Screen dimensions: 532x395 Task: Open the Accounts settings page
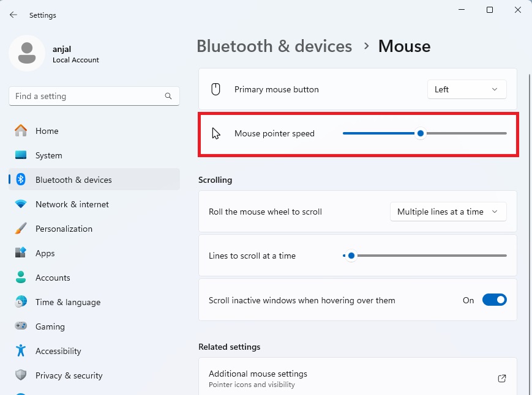(x=94, y=278)
